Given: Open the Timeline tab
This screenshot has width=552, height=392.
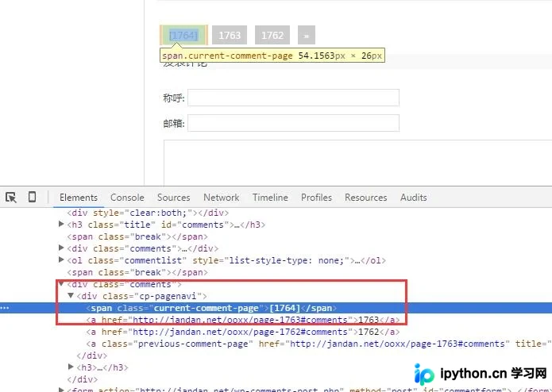Looking at the screenshot, I should 270,198.
